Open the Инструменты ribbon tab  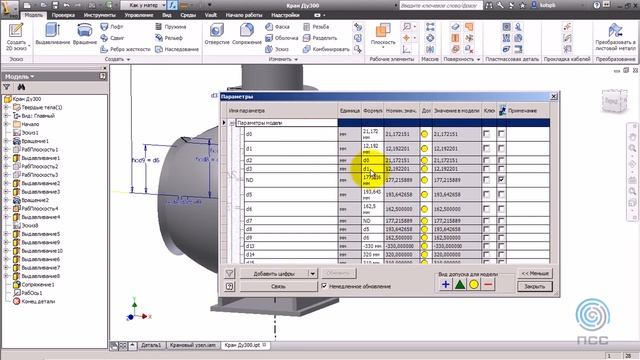[x=100, y=15]
